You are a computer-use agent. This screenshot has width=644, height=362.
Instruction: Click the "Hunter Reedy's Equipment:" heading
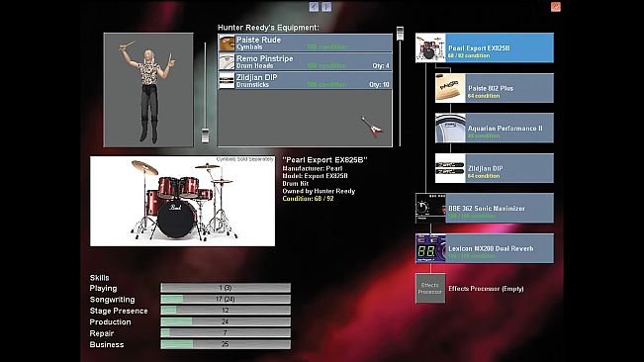point(268,28)
